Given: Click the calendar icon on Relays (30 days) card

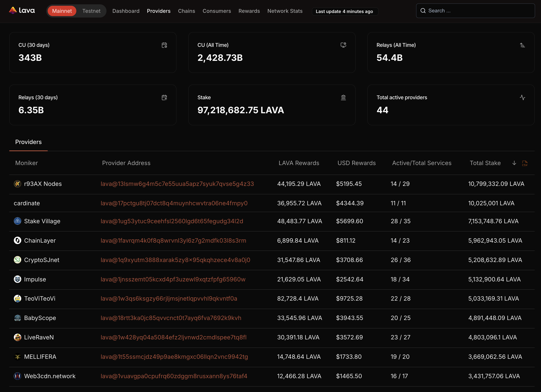Looking at the screenshot, I should (x=164, y=97).
